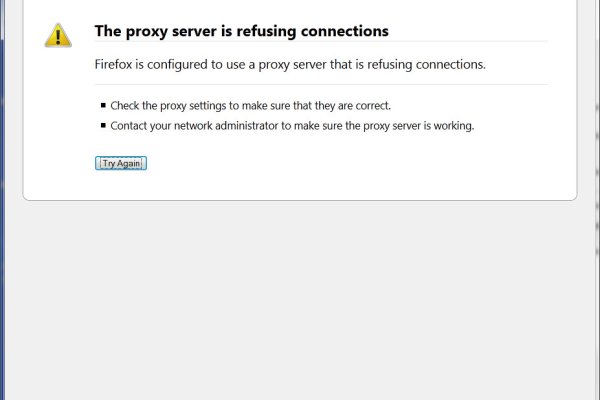Click the word "correct" ending the first bullet

(x=371, y=106)
